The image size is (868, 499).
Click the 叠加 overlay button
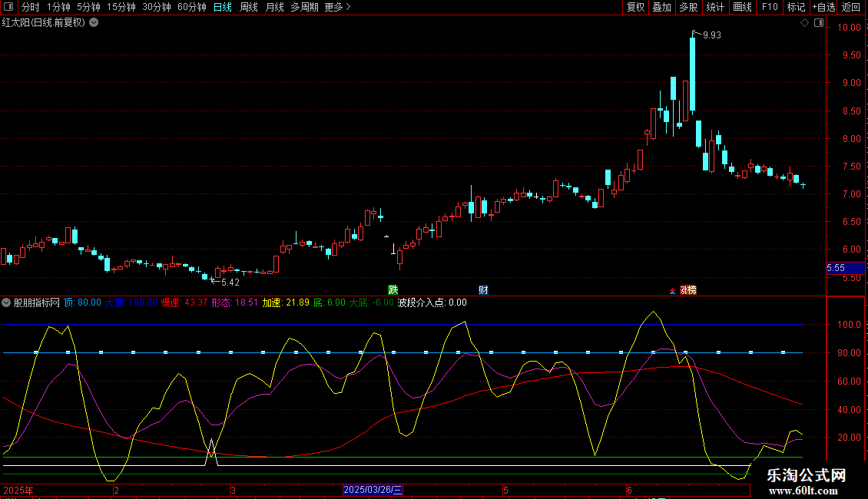point(661,7)
